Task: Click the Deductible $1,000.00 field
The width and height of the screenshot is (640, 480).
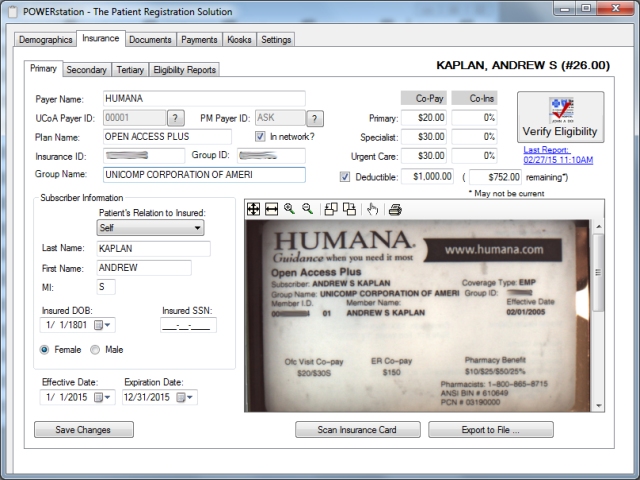Action: [x=427, y=177]
